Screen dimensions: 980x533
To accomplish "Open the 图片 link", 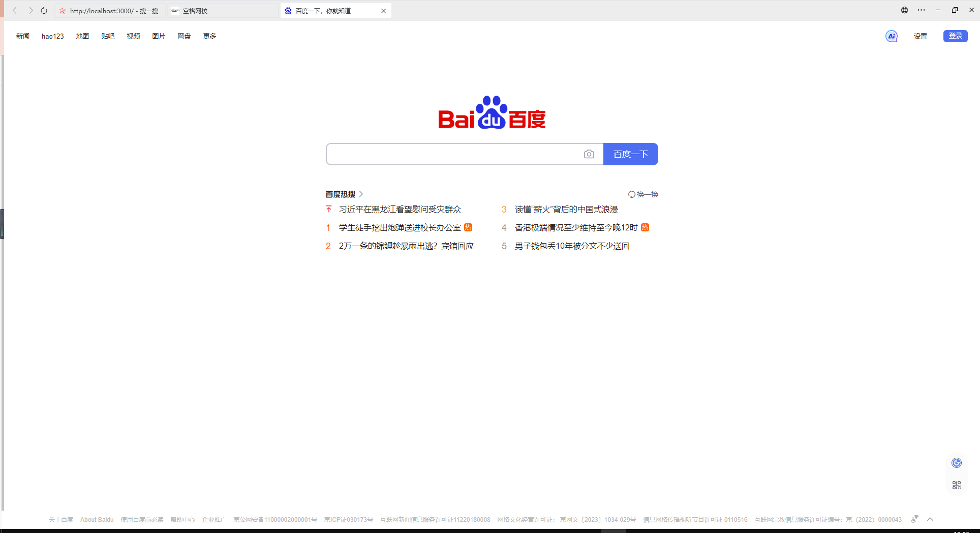I will (159, 36).
